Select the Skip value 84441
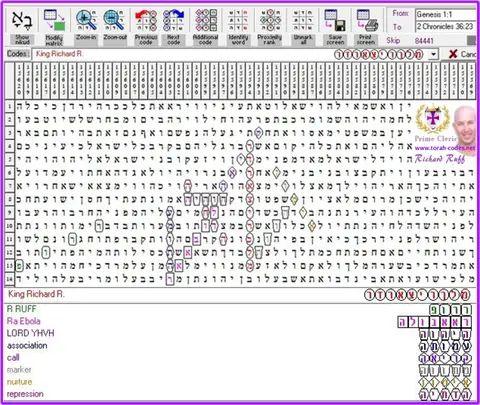 pos(424,41)
